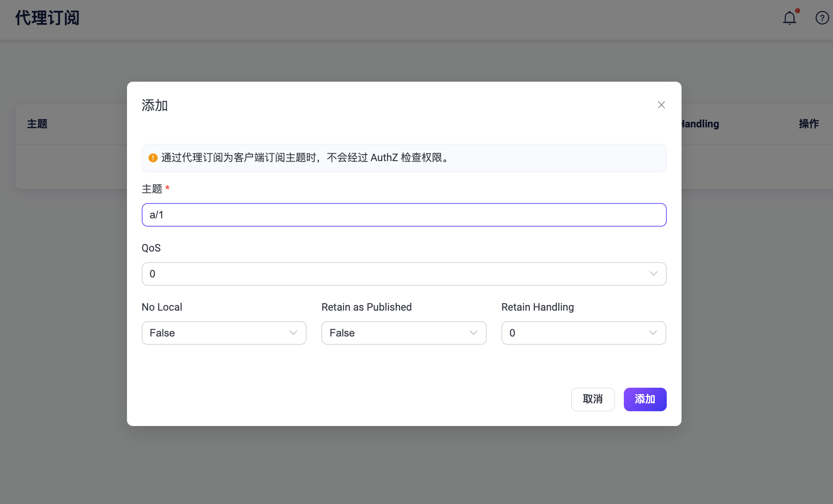Click the Retain Handling chevron arrow
The image size is (833, 504).
coord(652,333)
